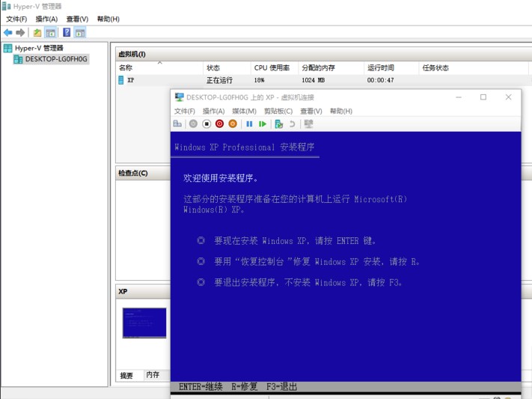
Task: Click the 18% CPU usage cell
Action: tap(259, 80)
